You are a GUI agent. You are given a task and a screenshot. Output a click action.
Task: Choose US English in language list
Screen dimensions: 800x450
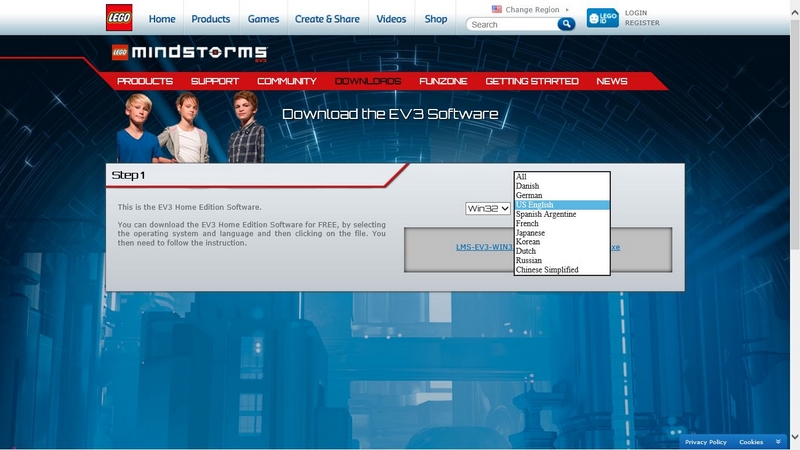tap(562, 205)
